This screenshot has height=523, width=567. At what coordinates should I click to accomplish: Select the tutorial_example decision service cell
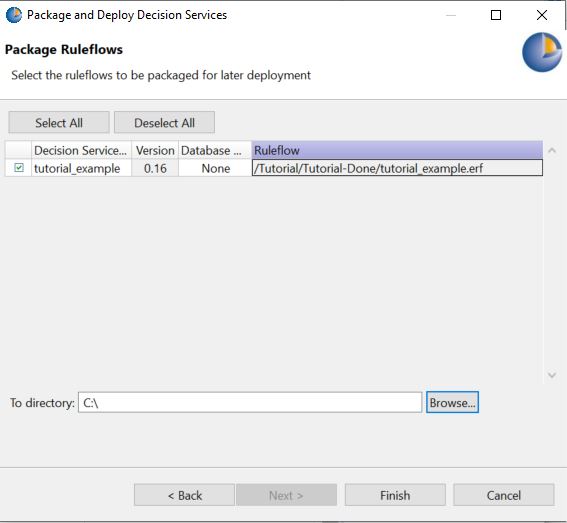pos(81,168)
